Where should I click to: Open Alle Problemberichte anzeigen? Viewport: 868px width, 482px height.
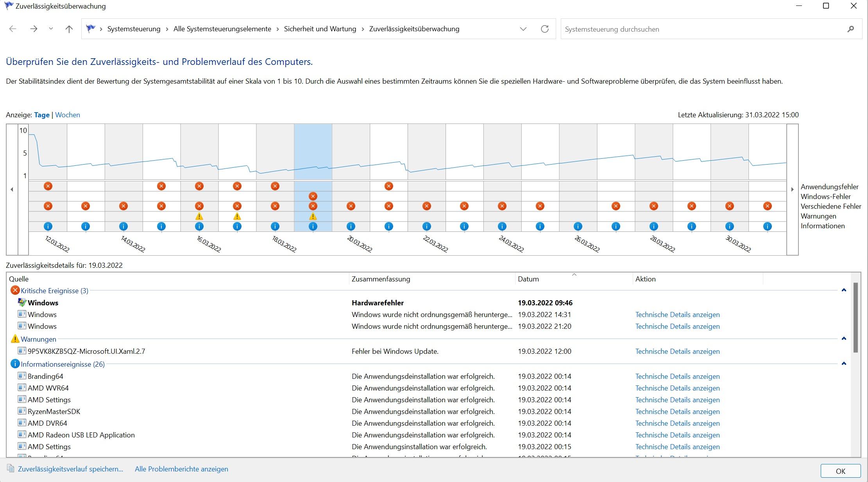click(181, 469)
